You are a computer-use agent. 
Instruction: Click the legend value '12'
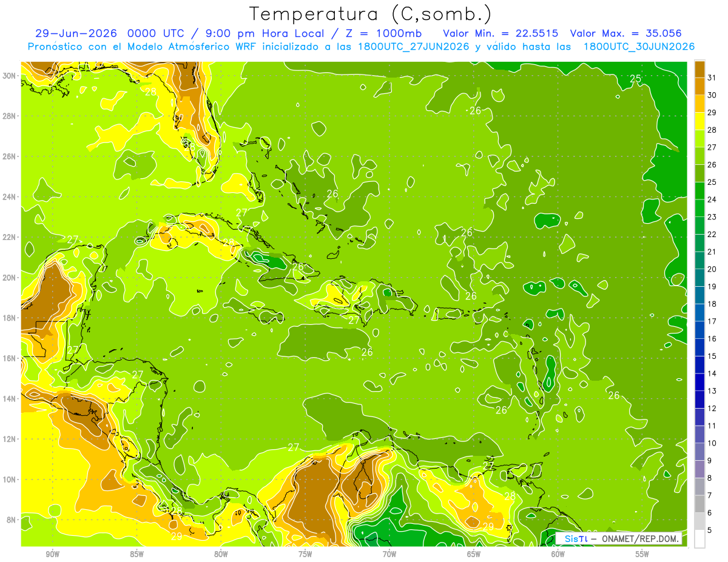coord(712,408)
